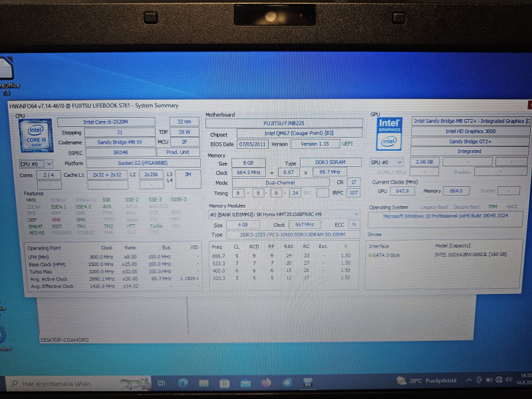Viewport: 532px width, 399px height.
Task: Click the battery icon in the tray
Action: point(489,380)
